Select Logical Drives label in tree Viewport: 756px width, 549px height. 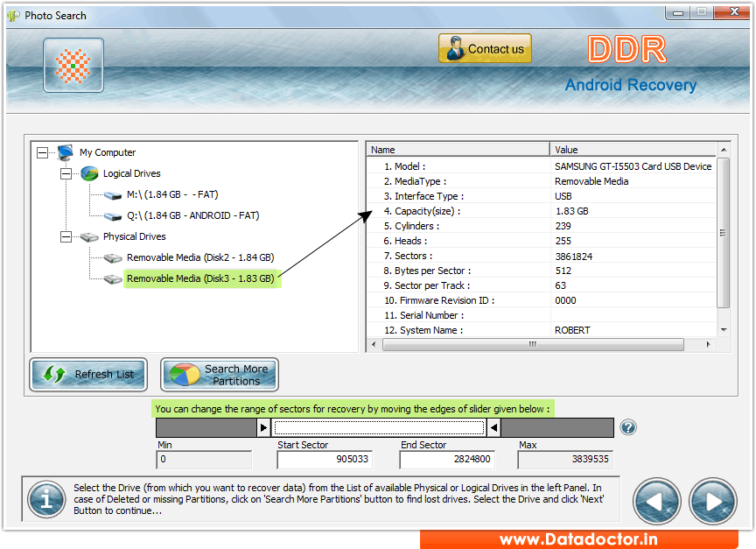coord(131,173)
